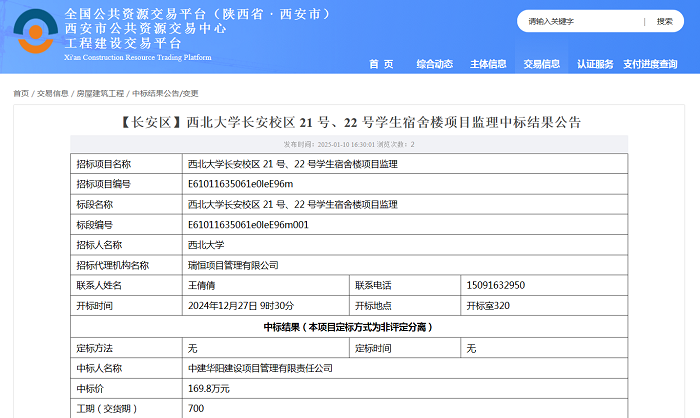Viewport: 700px width, 418px height.
Task: Click the 中标结果 section header row
Action: (x=349, y=327)
